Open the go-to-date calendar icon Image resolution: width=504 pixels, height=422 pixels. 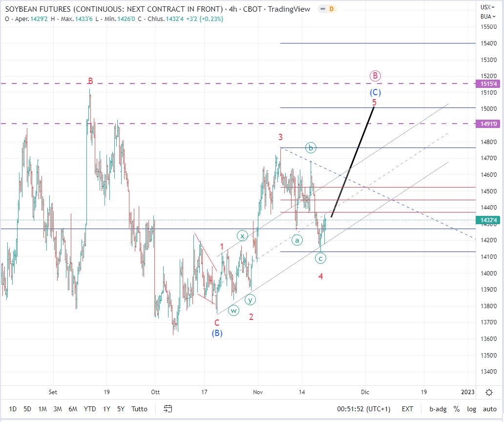(x=168, y=409)
